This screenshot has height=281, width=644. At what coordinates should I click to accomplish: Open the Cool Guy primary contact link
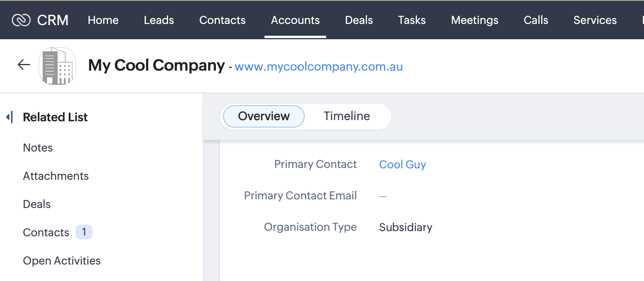(402, 164)
